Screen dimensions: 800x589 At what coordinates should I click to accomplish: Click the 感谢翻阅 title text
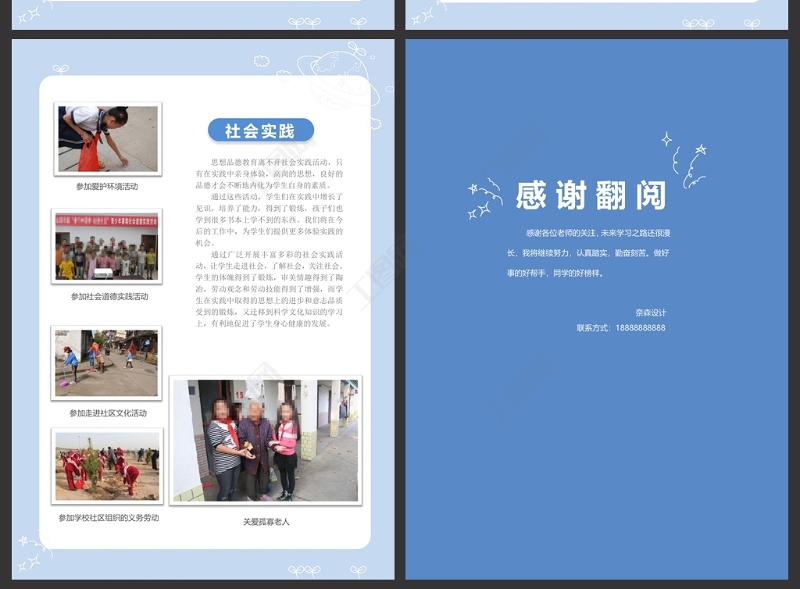coord(590,196)
